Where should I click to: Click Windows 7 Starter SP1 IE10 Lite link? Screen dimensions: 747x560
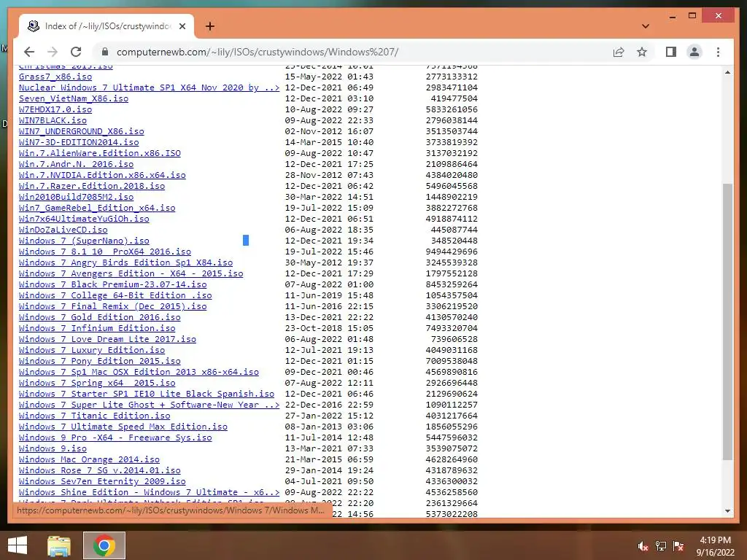pos(147,394)
